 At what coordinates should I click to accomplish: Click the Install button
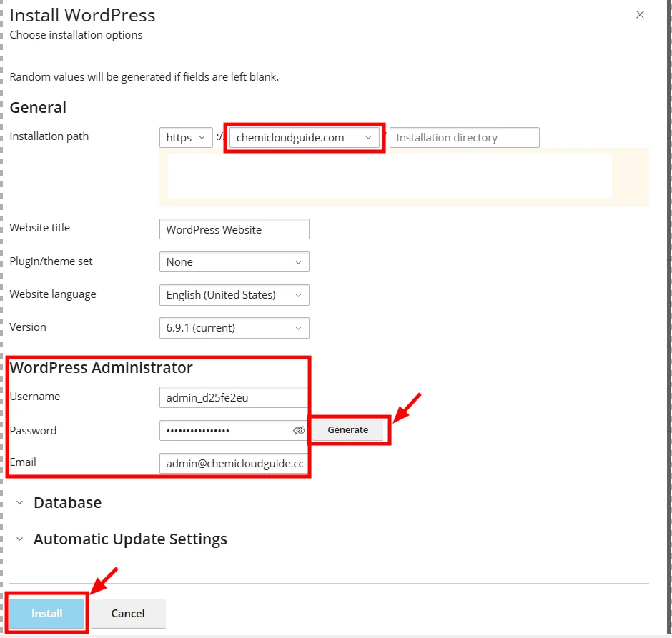pyautogui.click(x=47, y=614)
